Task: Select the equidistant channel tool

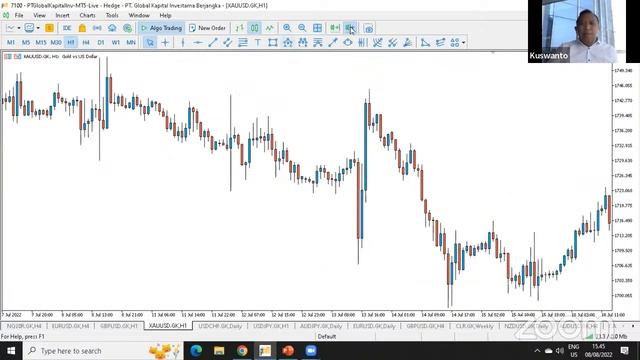Action: (228, 42)
